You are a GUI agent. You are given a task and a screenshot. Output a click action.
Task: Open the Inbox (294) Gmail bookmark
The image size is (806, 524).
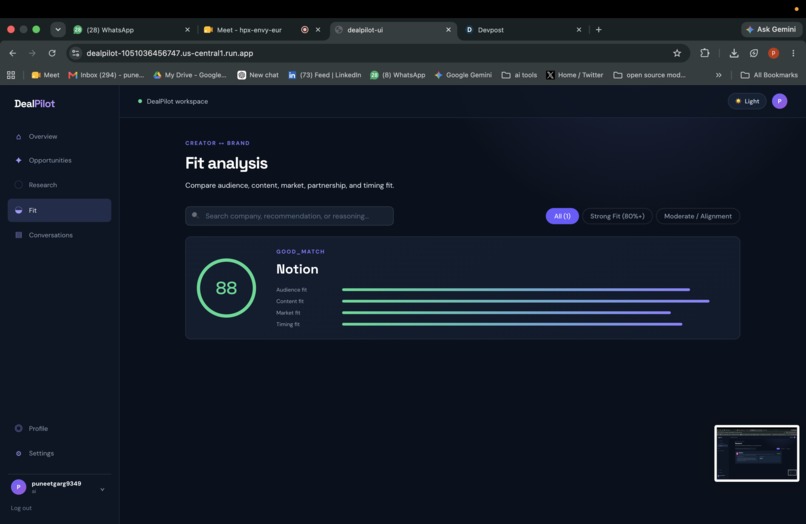point(106,75)
